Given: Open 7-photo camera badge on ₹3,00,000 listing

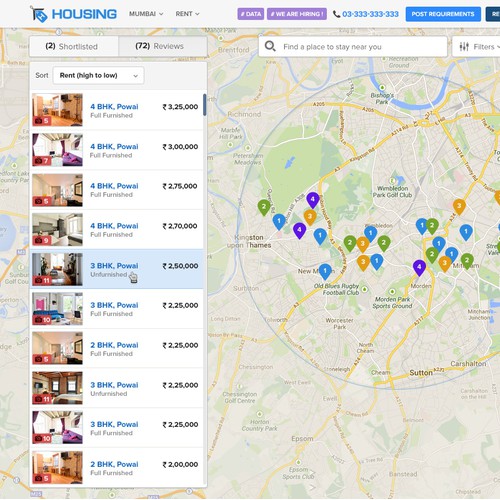Looking at the screenshot, I should point(42,161).
